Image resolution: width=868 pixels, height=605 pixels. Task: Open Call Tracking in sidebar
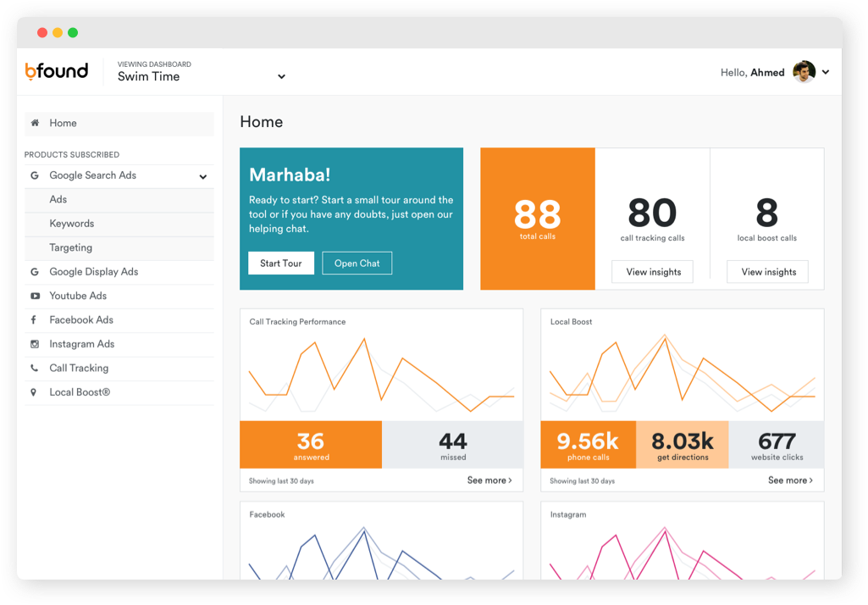pos(119,369)
